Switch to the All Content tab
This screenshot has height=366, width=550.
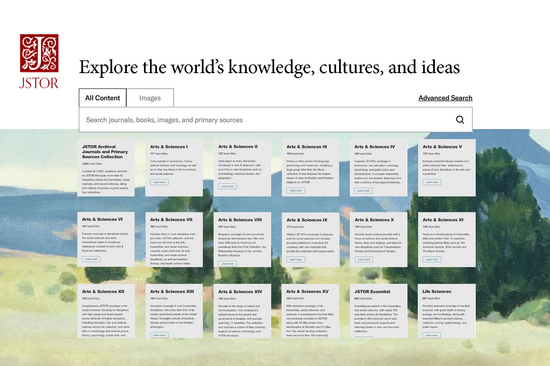[102, 98]
